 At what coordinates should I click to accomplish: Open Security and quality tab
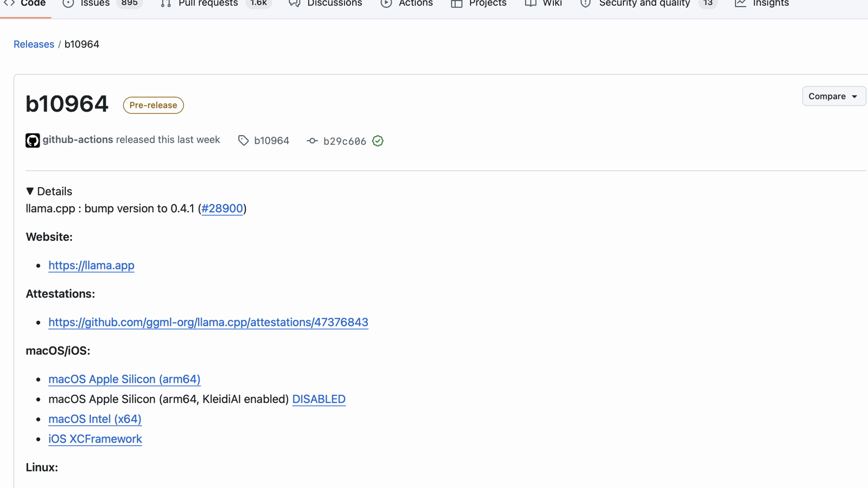point(648,3)
